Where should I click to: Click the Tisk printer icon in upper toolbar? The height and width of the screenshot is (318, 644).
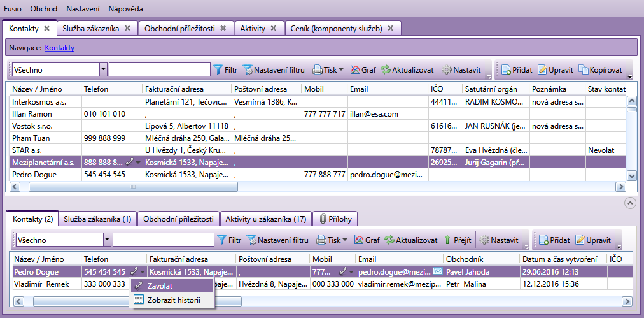click(x=318, y=70)
